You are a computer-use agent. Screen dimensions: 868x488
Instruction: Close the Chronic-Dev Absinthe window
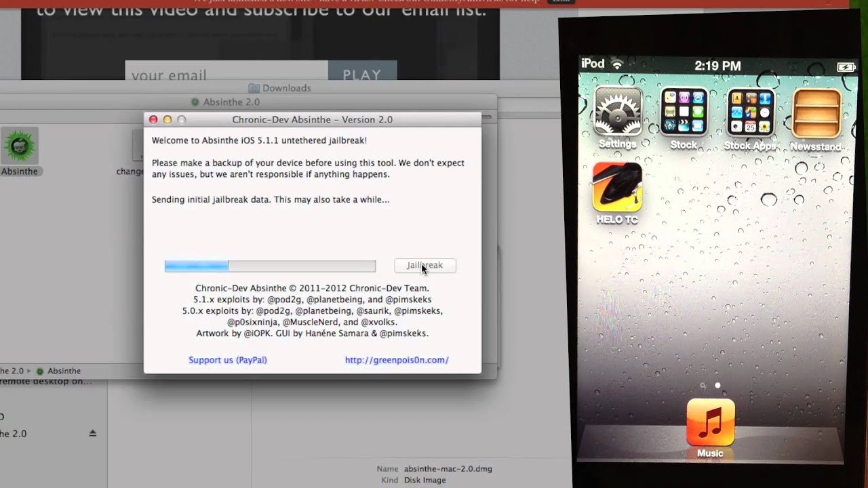pos(153,119)
